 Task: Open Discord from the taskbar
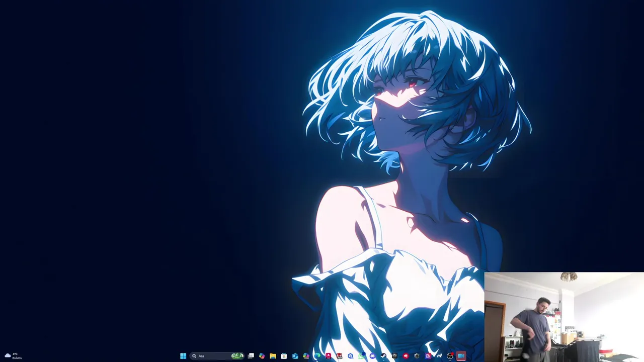(x=372, y=356)
